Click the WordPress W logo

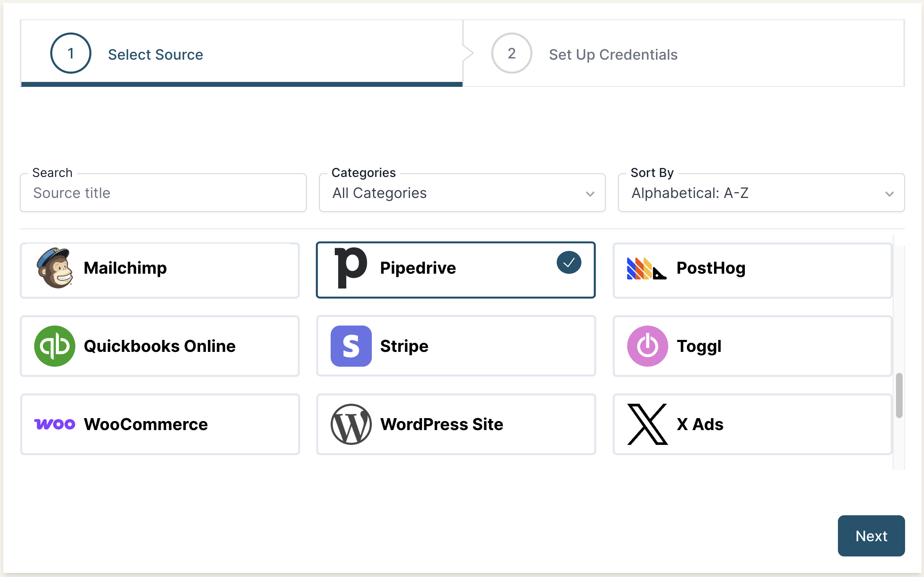[351, 424]
